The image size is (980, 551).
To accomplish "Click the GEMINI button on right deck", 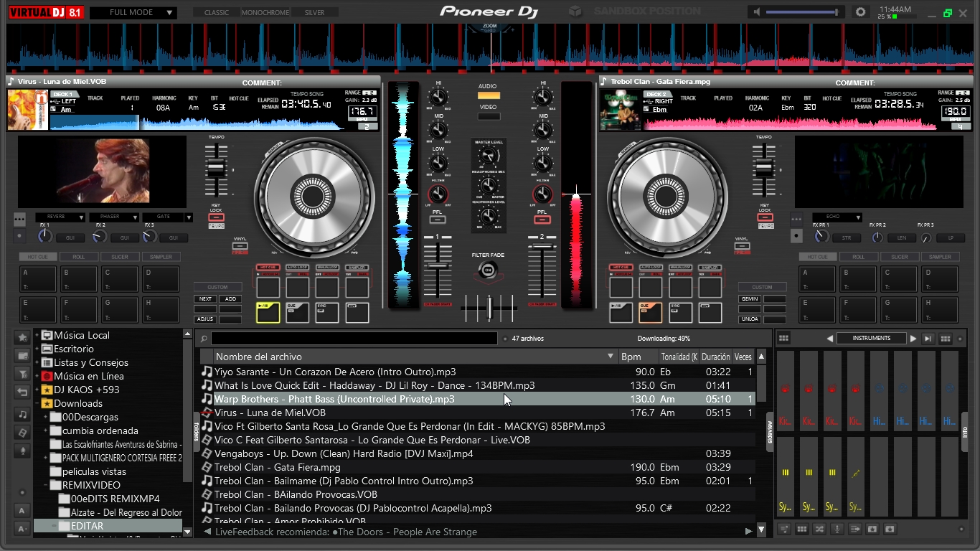I will point(750,299).
